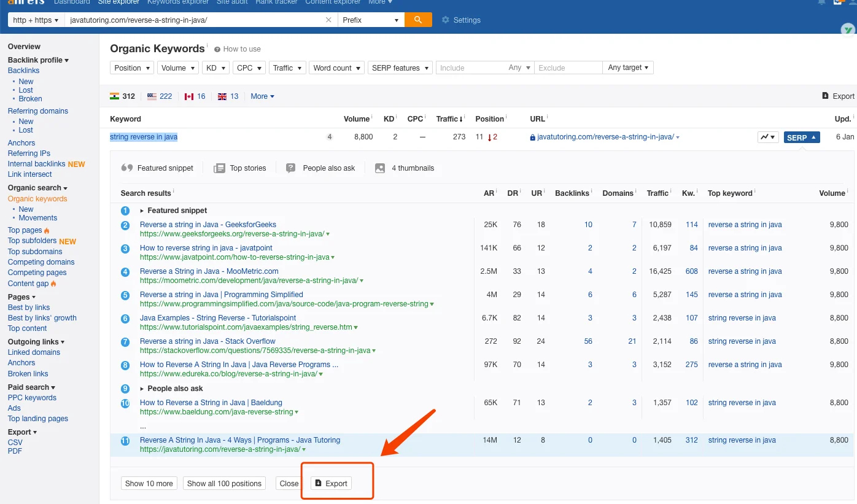Open the Prefix mode dropdown
Viewport: 857px width, 504px height.
coord(371,20)
